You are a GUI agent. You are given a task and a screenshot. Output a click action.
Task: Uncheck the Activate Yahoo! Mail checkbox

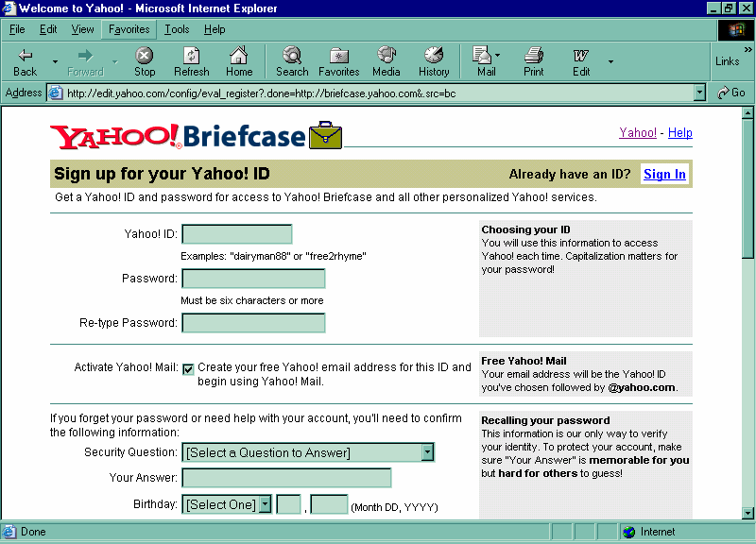click(189, 369)
